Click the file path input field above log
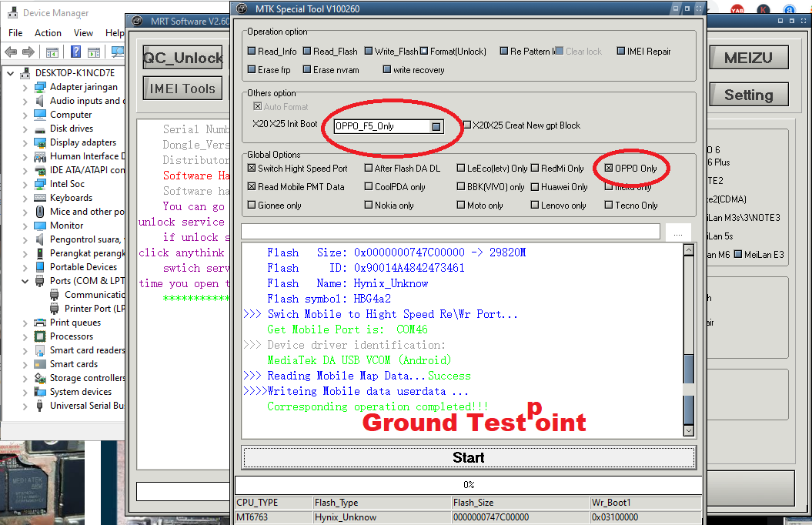812x525 pixels. coord(450,232)
